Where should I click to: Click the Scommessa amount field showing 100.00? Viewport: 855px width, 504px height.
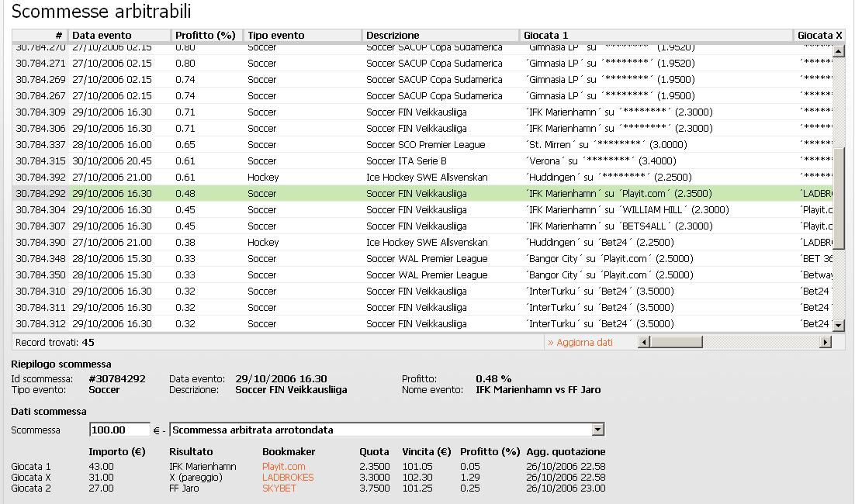click(x=119, y=430)
